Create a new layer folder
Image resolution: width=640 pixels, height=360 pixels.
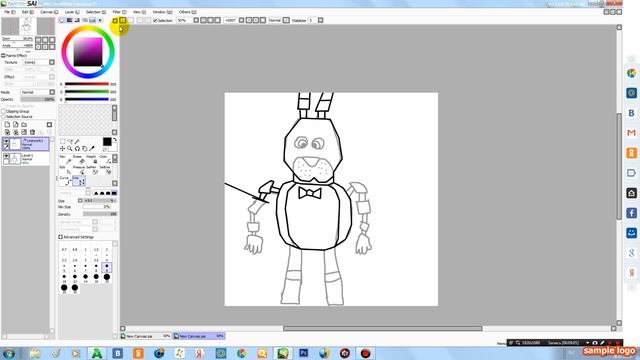[x=24, y=124]
